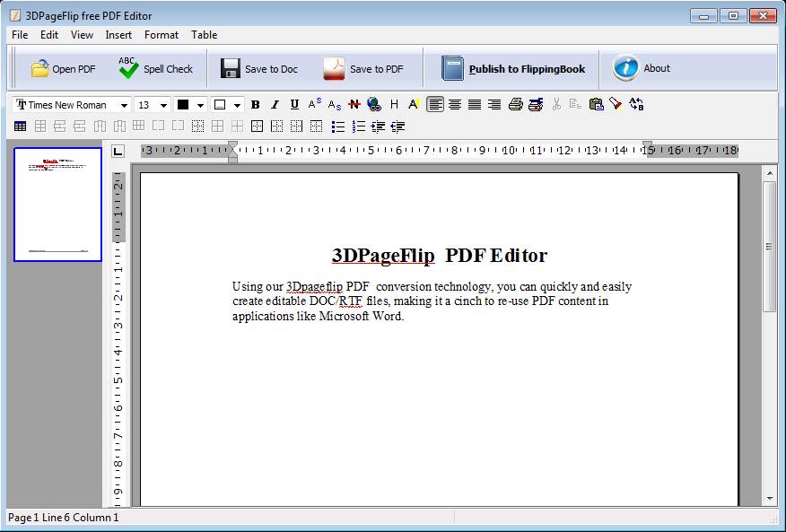Screen dimensions: 786x532
Task: Click the Save to PDF button
Action: point(363,69)
